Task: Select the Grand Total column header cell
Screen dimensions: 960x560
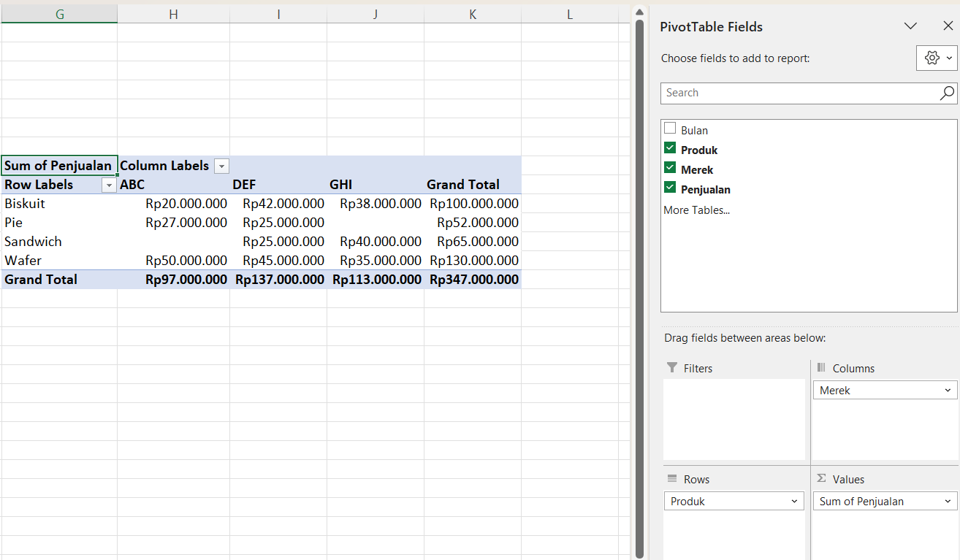Action: click(473, 185)
